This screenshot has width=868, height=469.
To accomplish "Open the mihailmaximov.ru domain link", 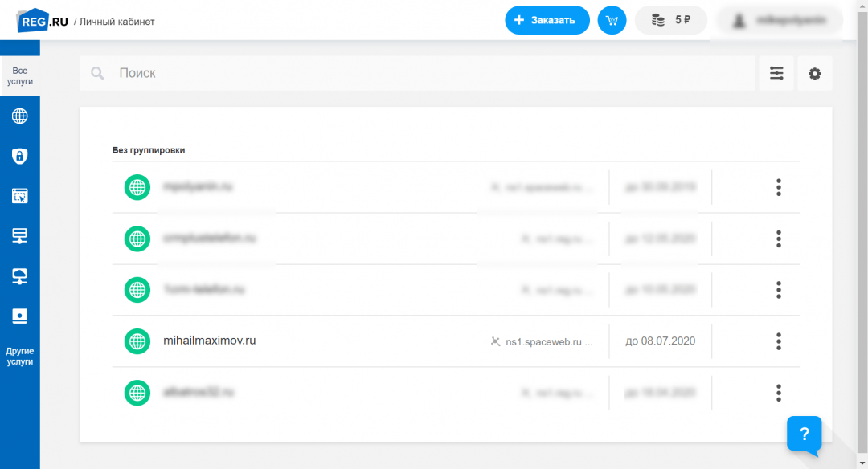I will coord(209,341).
